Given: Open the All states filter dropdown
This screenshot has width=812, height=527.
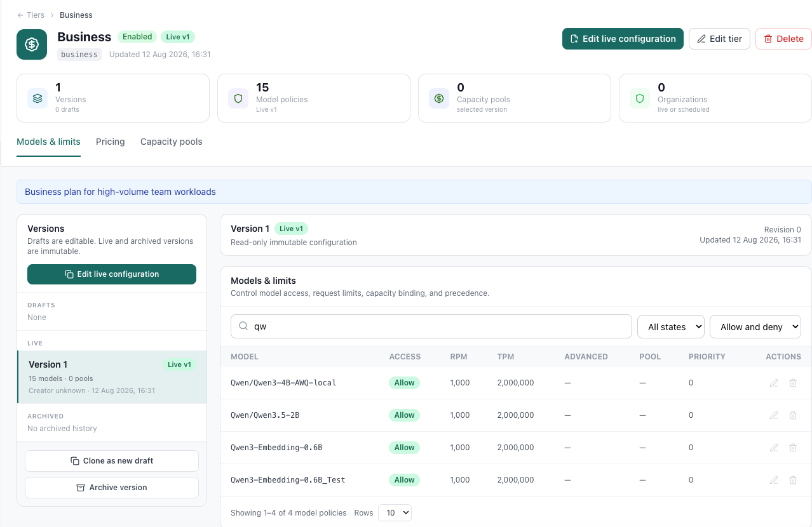Looking at the screenshot, I should point(671,326).
